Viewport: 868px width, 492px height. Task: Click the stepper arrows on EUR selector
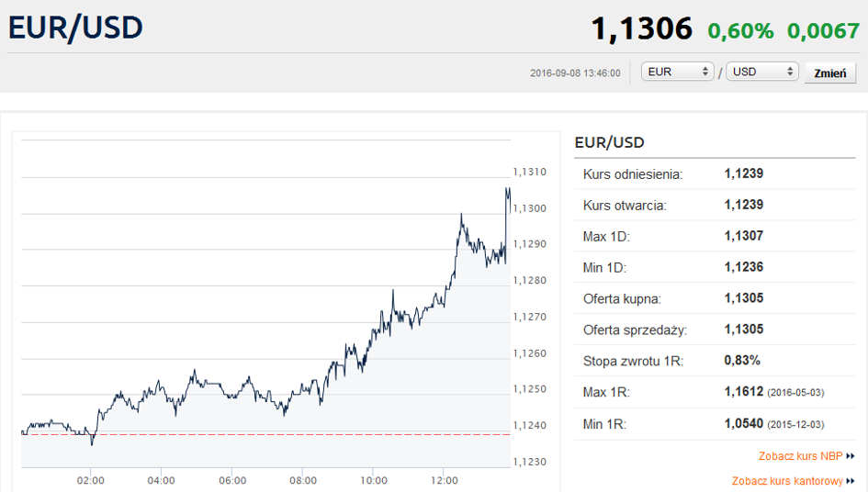705,72
